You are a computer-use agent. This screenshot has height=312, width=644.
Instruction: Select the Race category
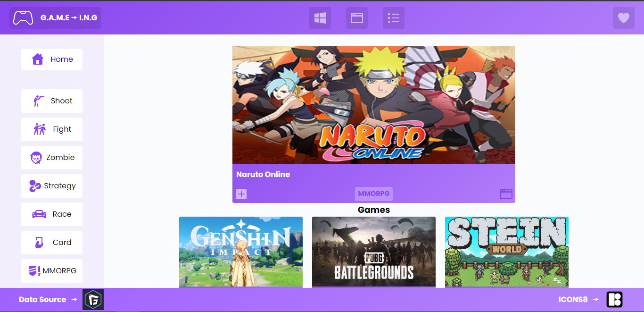[x=52, y=214]
